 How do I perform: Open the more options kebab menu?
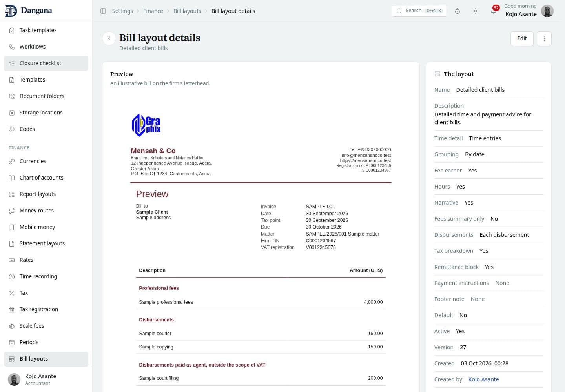point(544,39)
